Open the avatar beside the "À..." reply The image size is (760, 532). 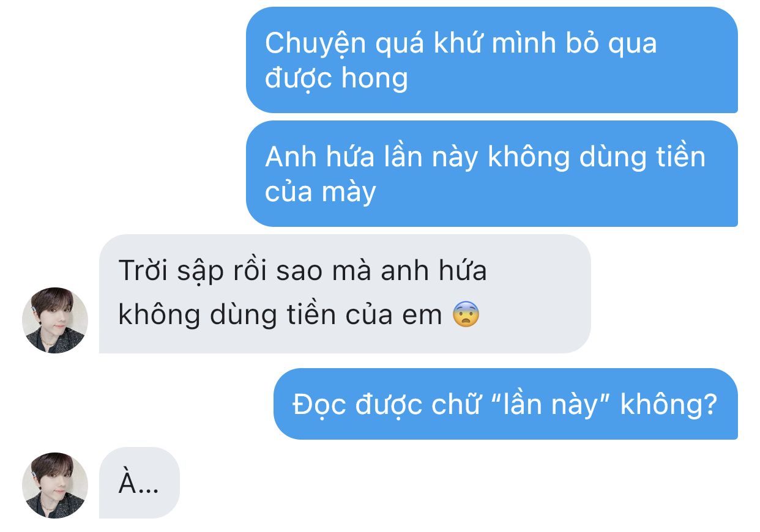coord(55,486)
